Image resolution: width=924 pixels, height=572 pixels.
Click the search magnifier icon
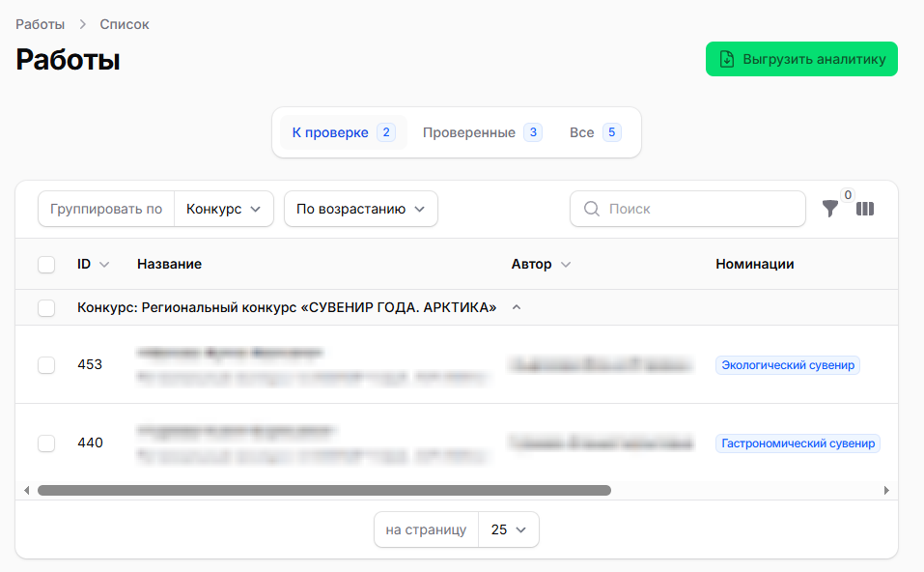click(592, 209)
